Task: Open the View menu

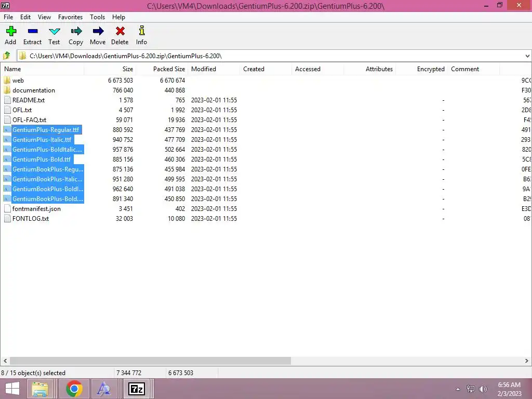Action: tap(45, 17)
